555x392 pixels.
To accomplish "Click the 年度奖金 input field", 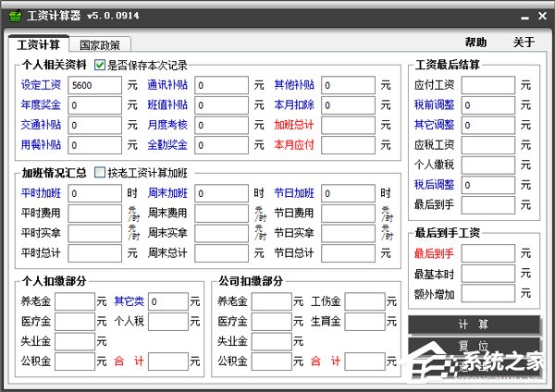I will (94, 105).
